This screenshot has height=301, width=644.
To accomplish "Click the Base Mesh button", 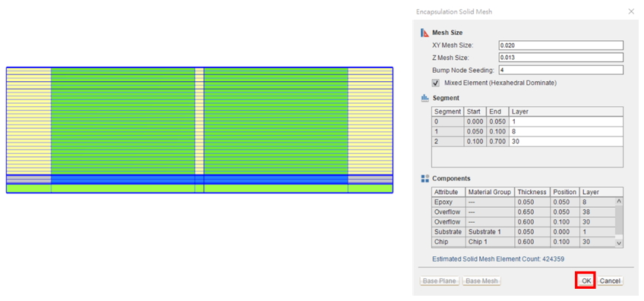I will pos(482,281).
